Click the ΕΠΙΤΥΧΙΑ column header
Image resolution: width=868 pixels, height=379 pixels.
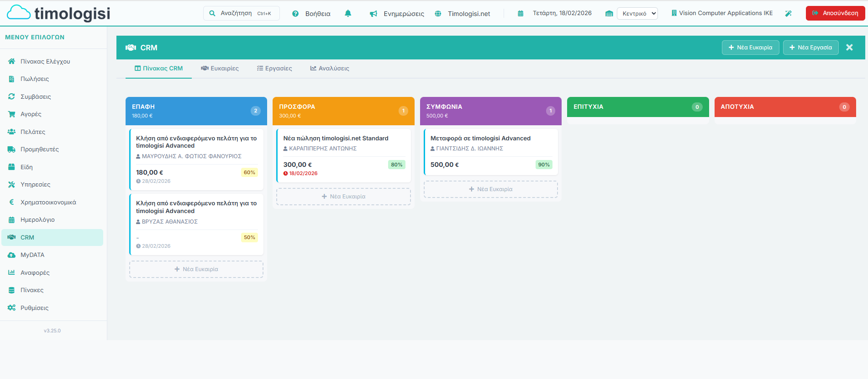pyautogui.click(x=638, y=107)
